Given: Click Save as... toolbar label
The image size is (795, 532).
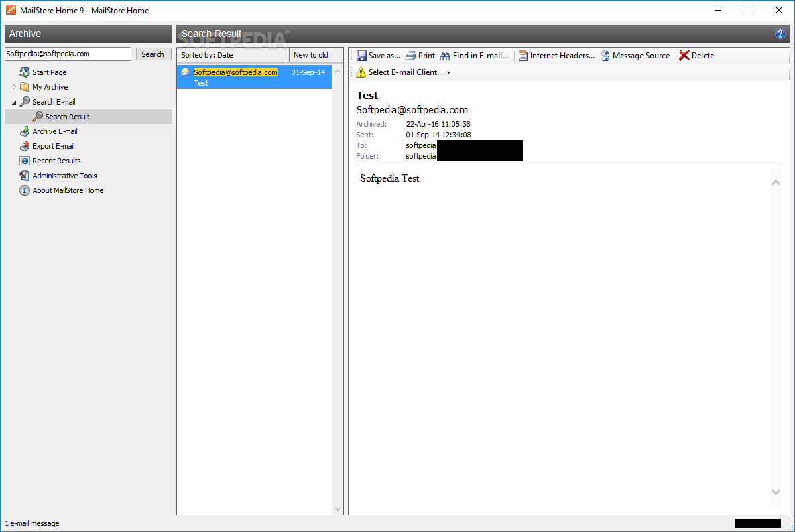Looking at the screenshot, I should coord(384,56).
